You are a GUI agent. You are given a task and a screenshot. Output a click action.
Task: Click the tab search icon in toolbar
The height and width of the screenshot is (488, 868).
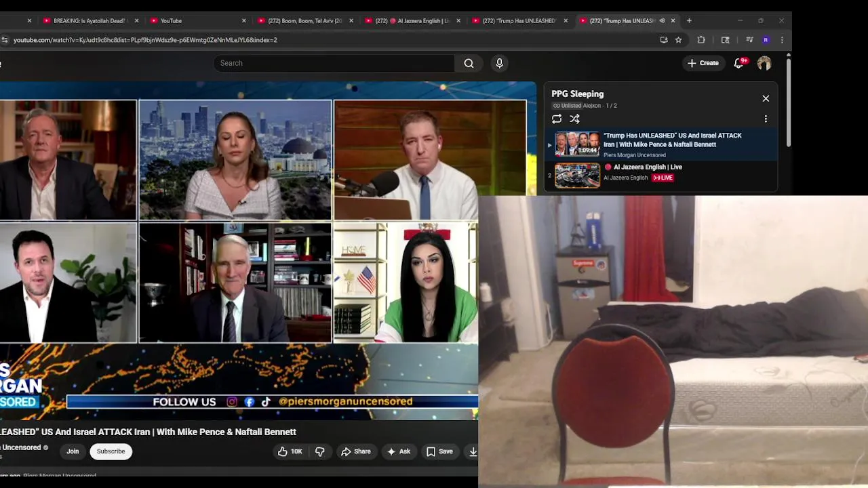[x=725, y=40]
